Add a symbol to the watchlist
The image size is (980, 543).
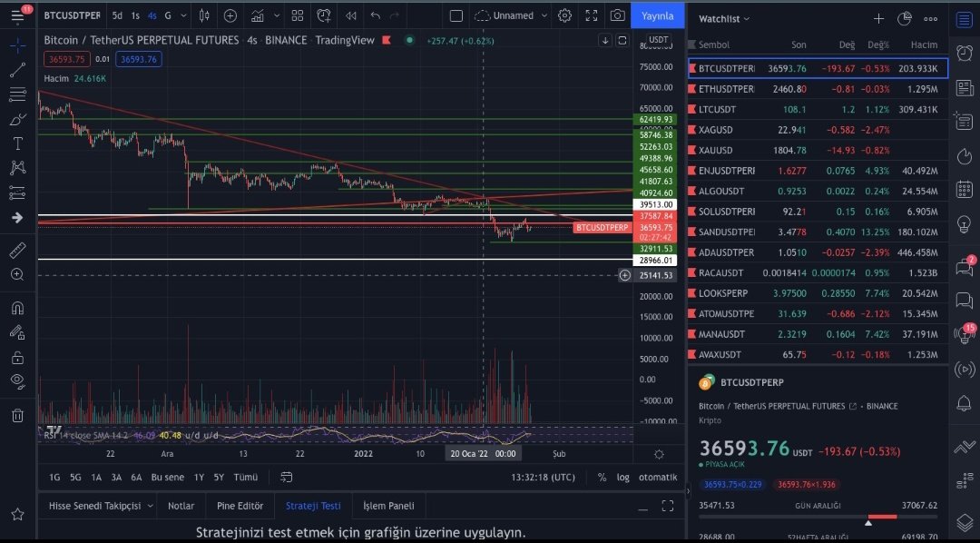[x=878, y=19]
